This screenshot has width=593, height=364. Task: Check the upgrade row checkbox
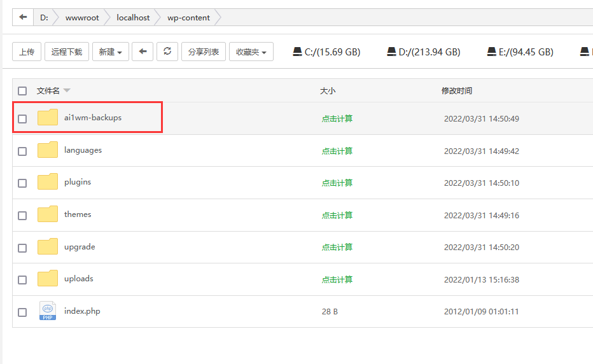coord(22,248)
